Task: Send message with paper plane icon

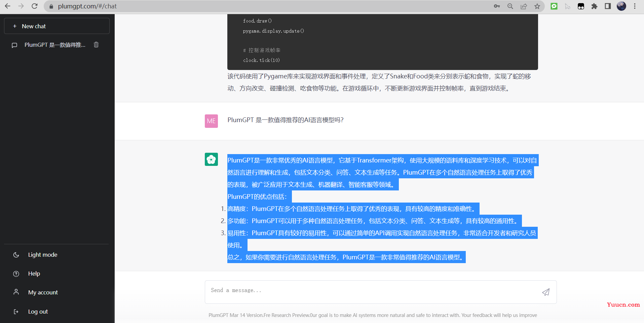Action: coord(546,292)
